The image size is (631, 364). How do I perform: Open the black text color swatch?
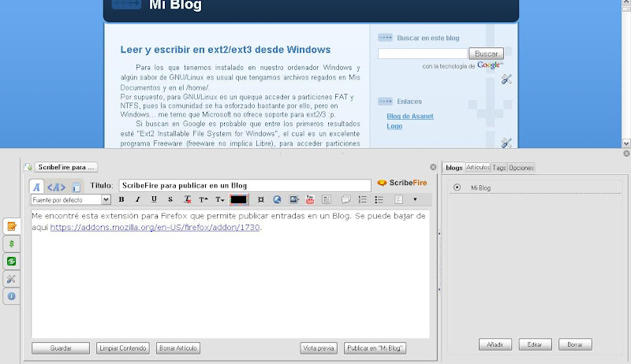click(239, 199)
